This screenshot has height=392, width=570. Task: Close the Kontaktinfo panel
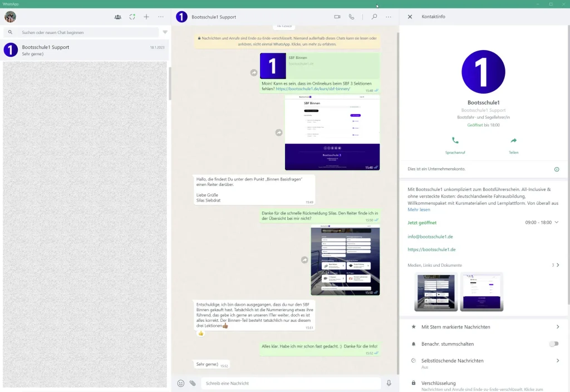[x=410, y=17]
